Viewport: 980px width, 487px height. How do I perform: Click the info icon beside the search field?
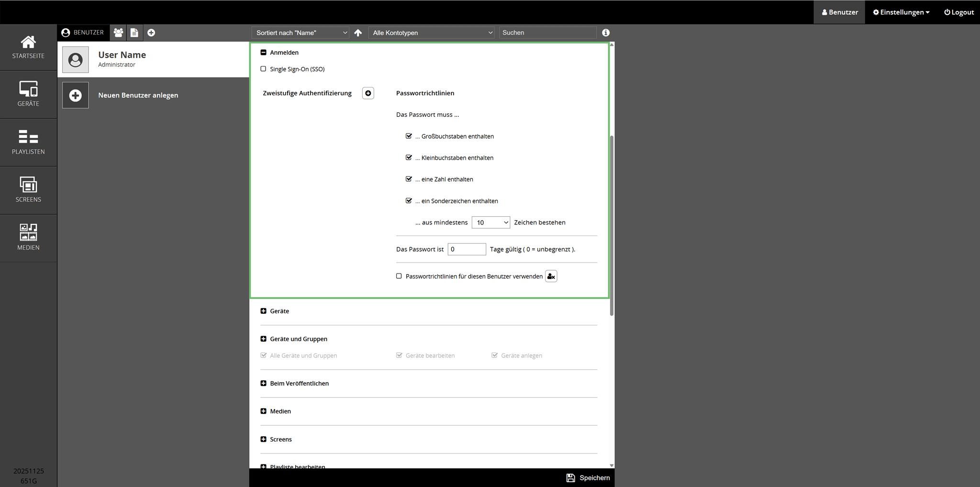606,33
